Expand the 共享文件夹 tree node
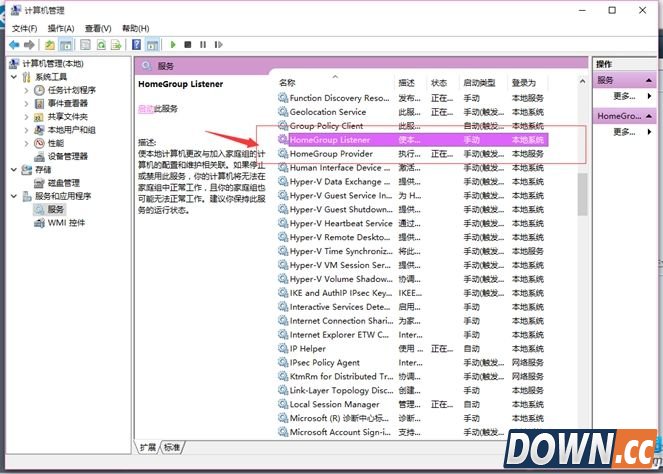The width and height of the screenshot is (663, 474). [x=26, y=117]
